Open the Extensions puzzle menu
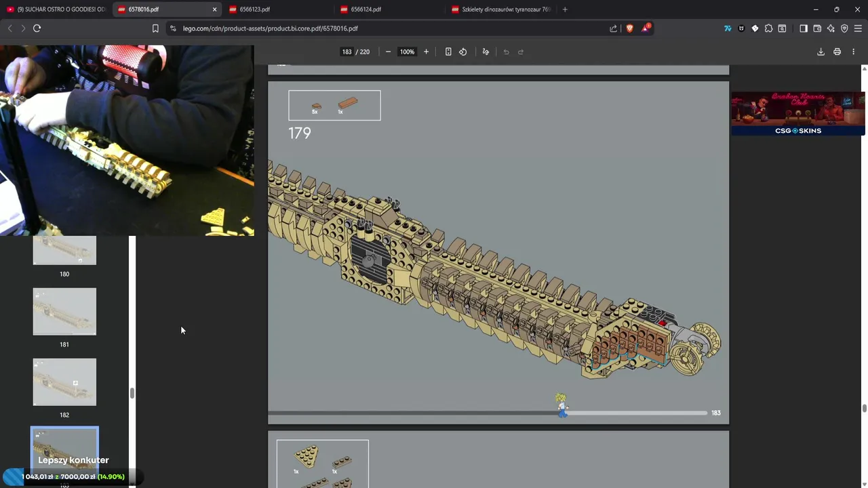 click(x=768, y=28)
